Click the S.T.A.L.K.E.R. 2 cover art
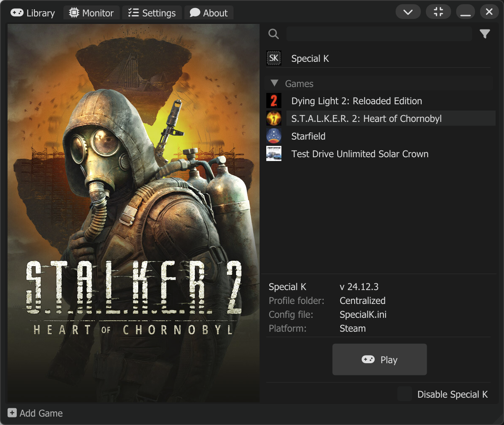 (134, 214)
